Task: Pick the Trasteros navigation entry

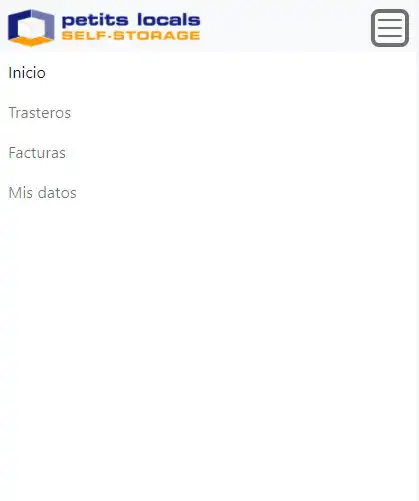Action: point(40,113)
